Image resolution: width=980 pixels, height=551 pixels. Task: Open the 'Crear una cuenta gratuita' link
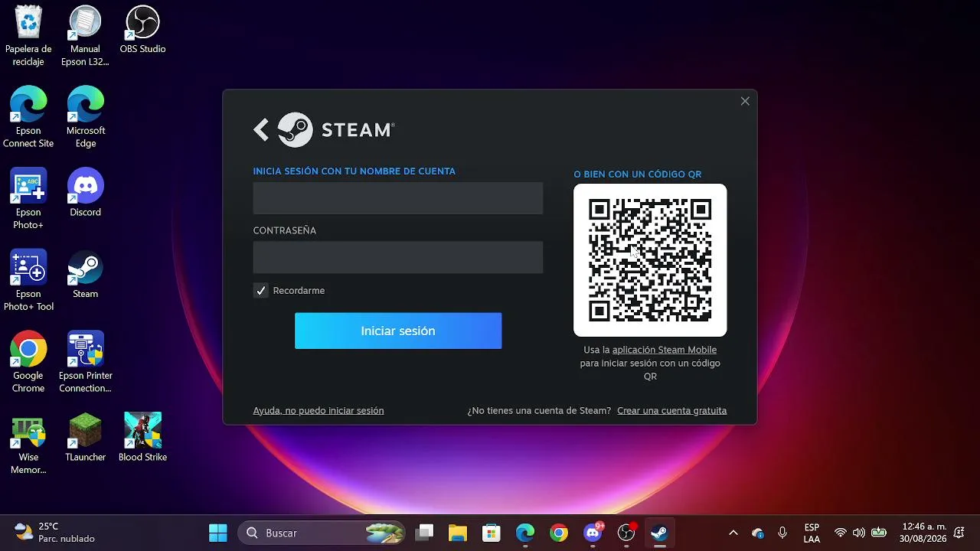coord(672,411)
